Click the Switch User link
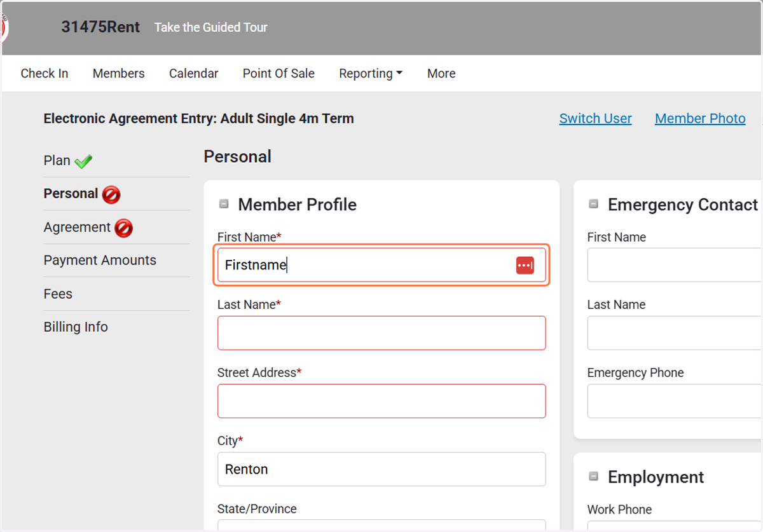763x532 pixels. 596,119
